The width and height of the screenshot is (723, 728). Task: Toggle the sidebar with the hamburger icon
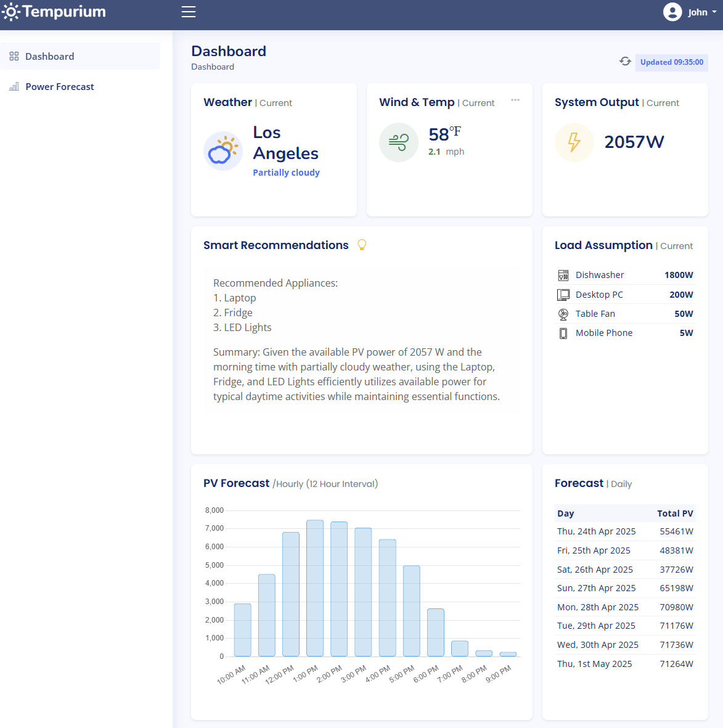189,12
